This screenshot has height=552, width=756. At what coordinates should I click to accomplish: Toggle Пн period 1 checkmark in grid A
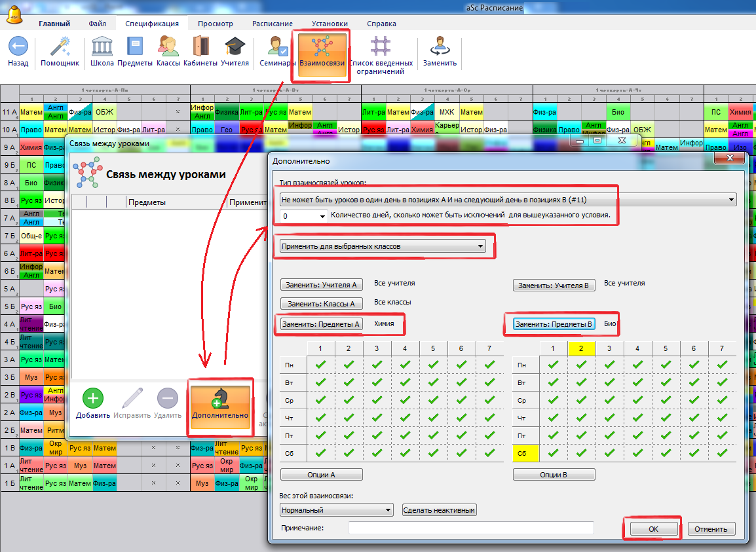(x=320, y=365)
